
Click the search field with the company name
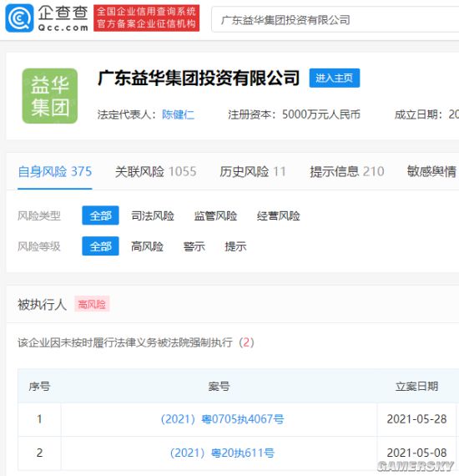[335, 20]
